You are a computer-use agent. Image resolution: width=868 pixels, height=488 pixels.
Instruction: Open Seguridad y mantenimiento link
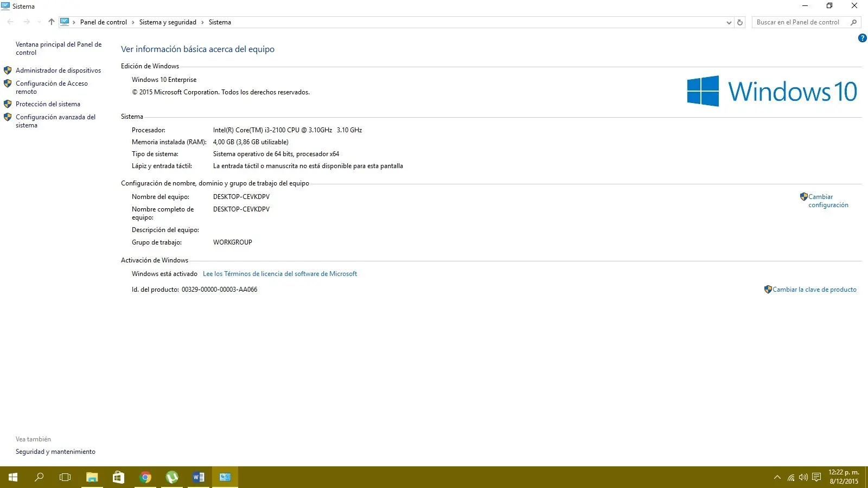pos(55,452)
